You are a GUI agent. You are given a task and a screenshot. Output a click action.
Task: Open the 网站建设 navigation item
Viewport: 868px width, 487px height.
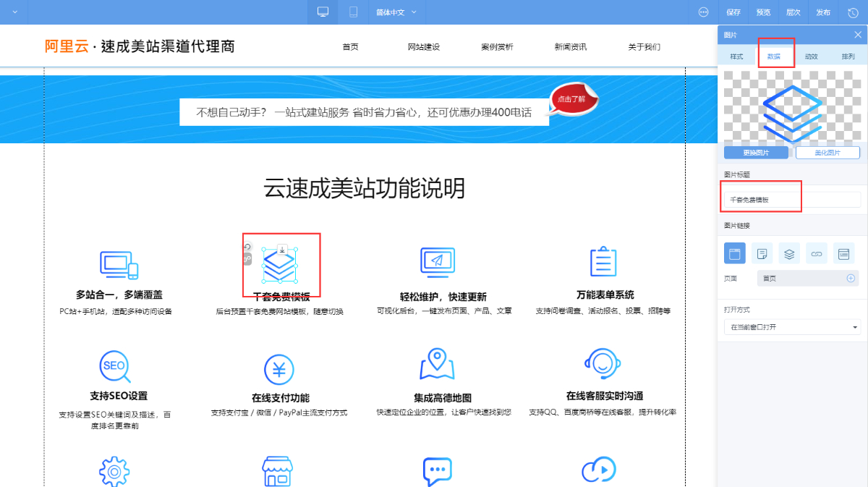(x=424, y=47)
